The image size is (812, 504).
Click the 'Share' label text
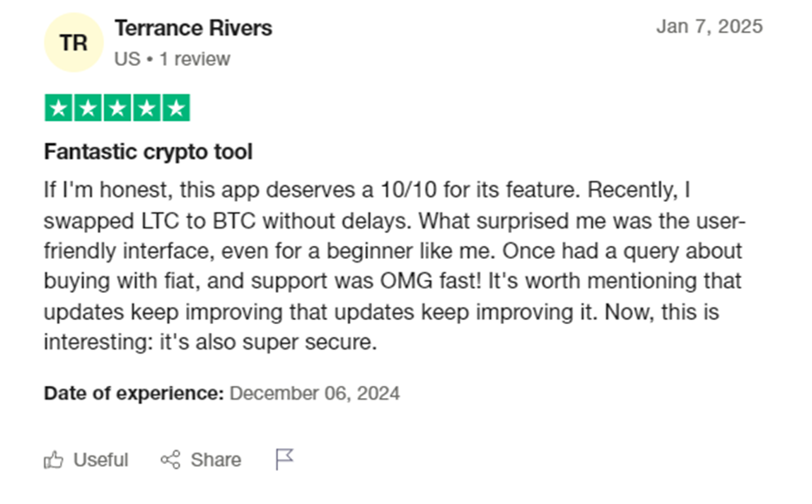[x=216, y=460]
